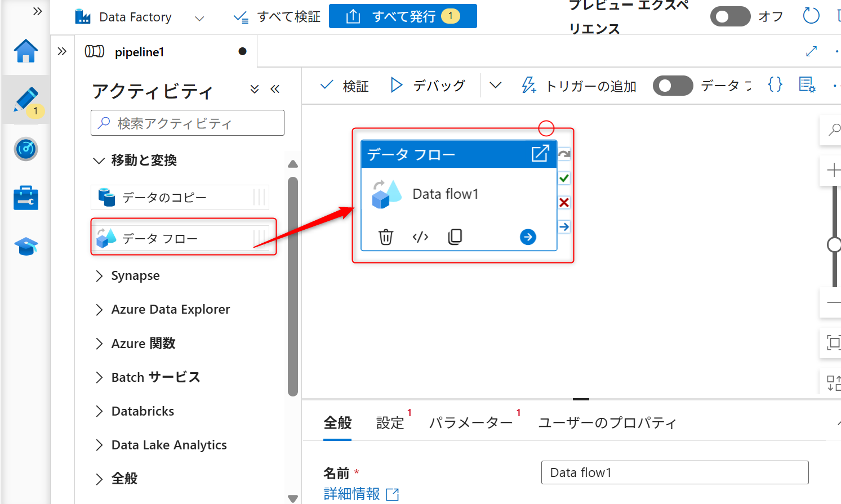Viewport: 841px width, 504px height.
Task: Open Data flow1 in the data flow editor
Action: coord(541,153)
